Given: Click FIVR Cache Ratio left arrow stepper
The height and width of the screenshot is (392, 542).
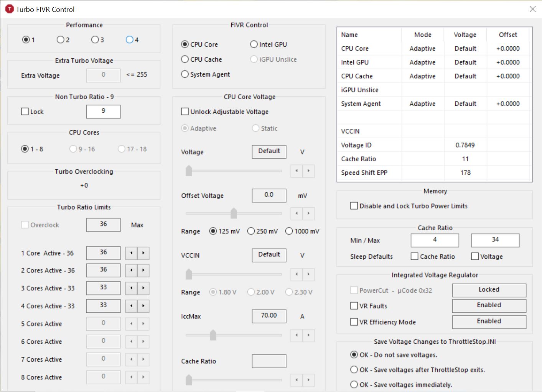Looking at the screenshot, I should (297, 380).
